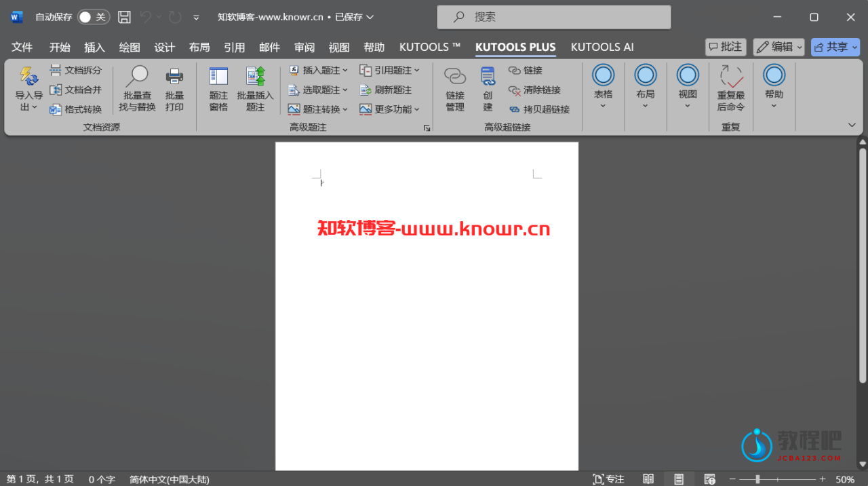Expand the 插入题注 dropdown
The height and width of the screenshot is (486, 868).
pos(318,70)
